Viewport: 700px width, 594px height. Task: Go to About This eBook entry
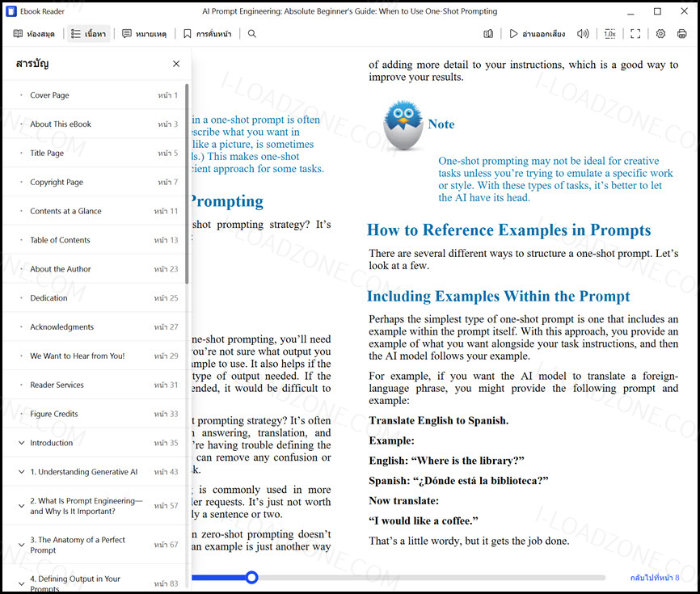tap(95, 124)
